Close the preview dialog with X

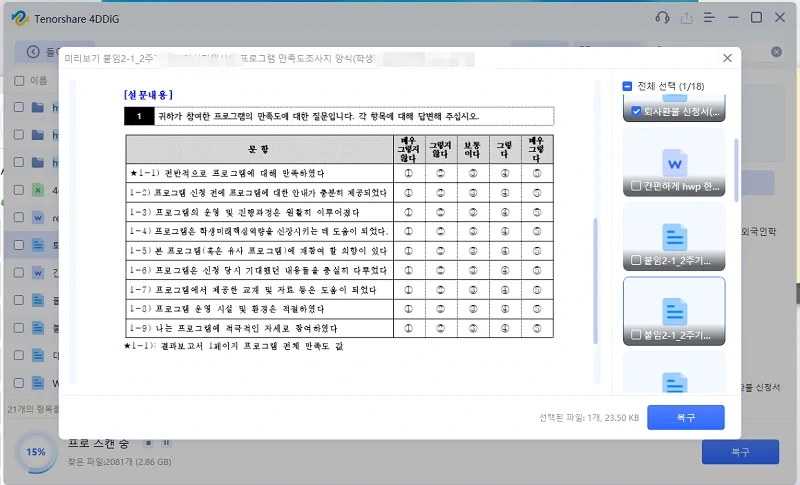728,58
